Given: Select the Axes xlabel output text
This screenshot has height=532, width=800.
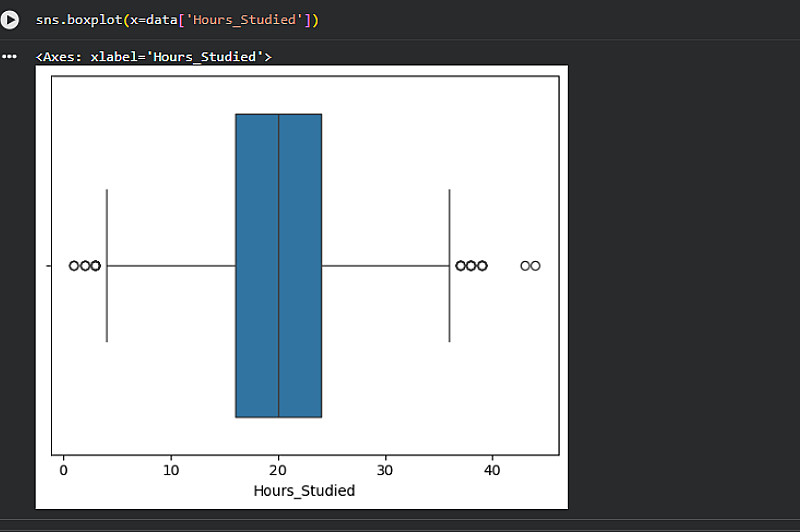Looking at the screenshot, I should (x=153, y=57).
